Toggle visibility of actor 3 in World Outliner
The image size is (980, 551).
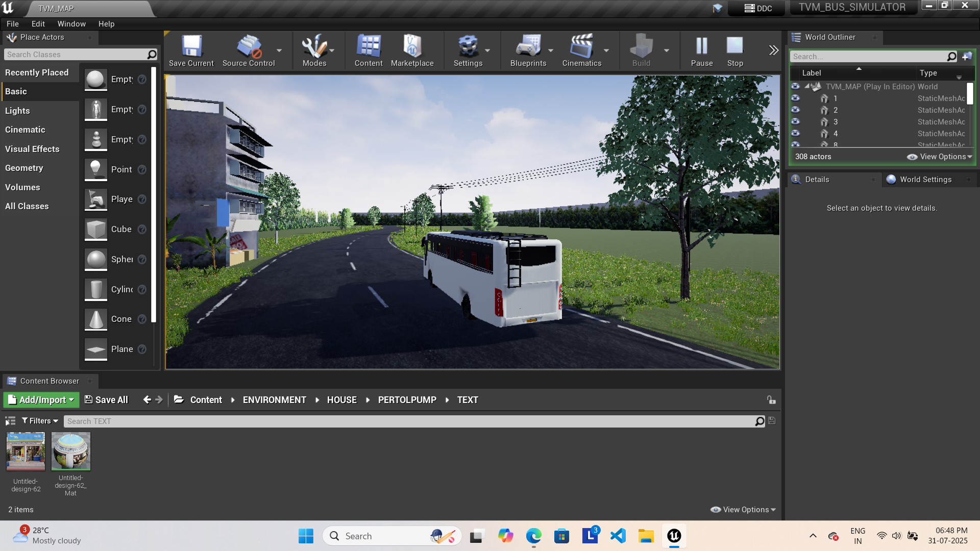coord(795,122)
